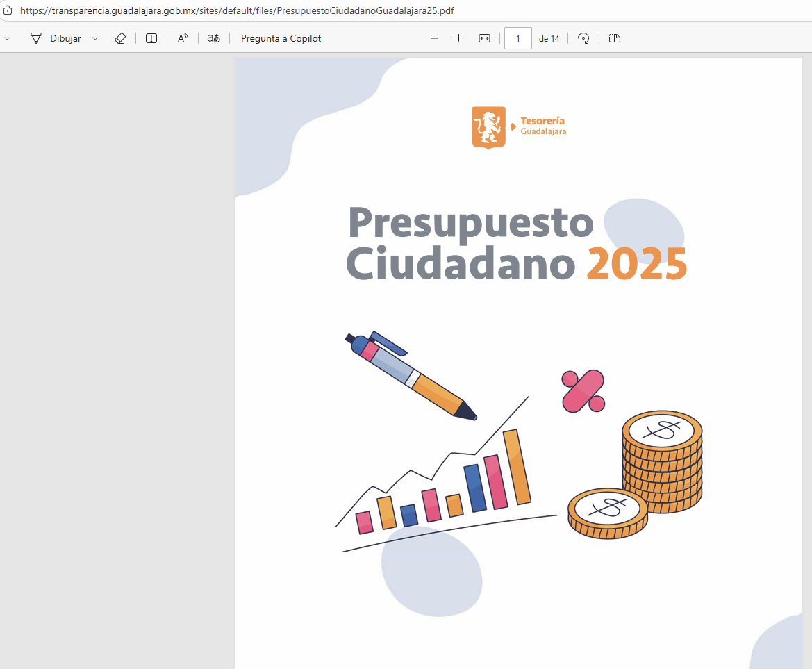
Task: Zoom in with the plus button
Action: [458, 39]
